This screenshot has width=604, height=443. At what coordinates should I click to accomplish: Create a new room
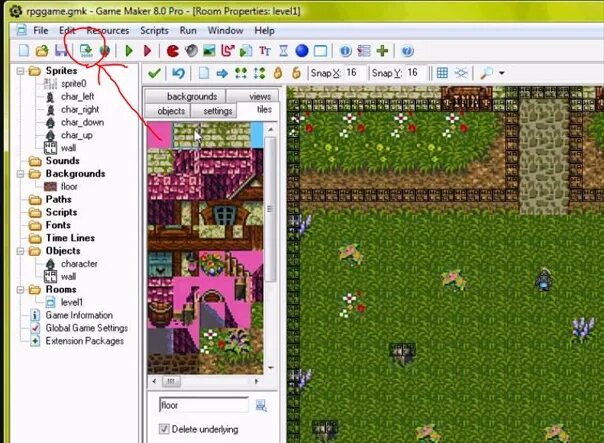pyautogui.click(x=320, y=50)
